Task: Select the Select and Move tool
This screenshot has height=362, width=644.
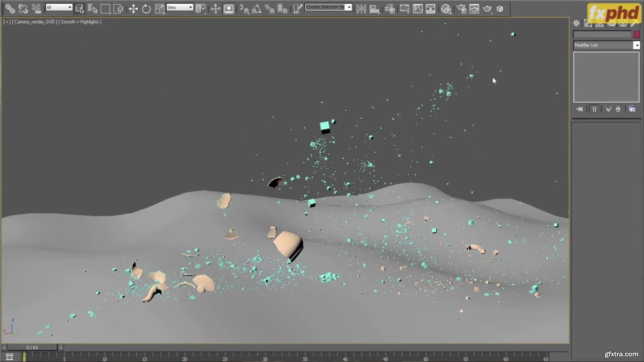Action: point(133,9)
